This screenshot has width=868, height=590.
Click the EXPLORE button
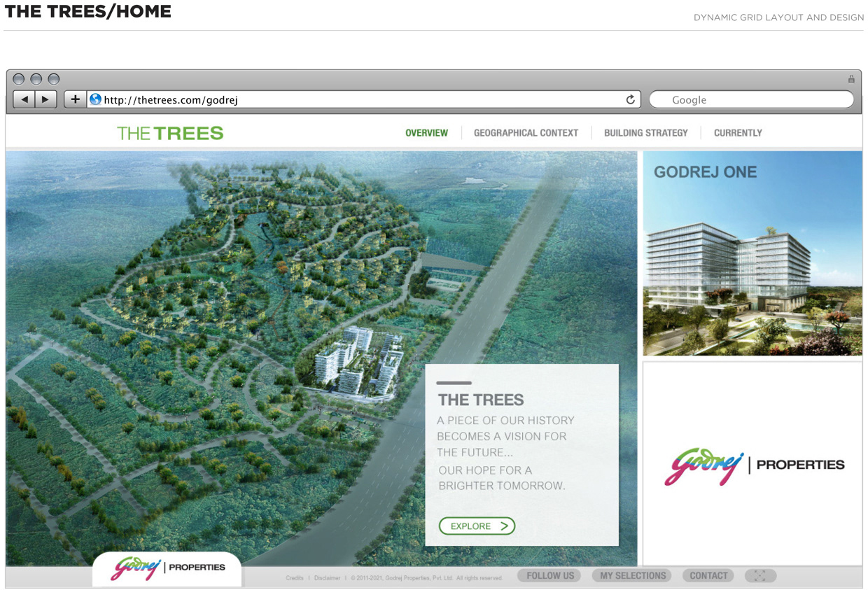coord(477,526)
